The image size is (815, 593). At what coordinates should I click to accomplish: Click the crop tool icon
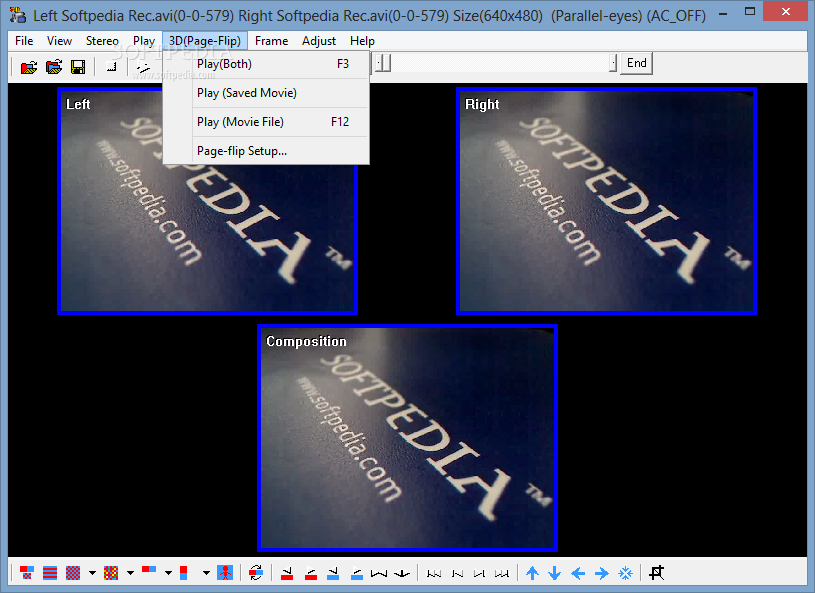656,573
